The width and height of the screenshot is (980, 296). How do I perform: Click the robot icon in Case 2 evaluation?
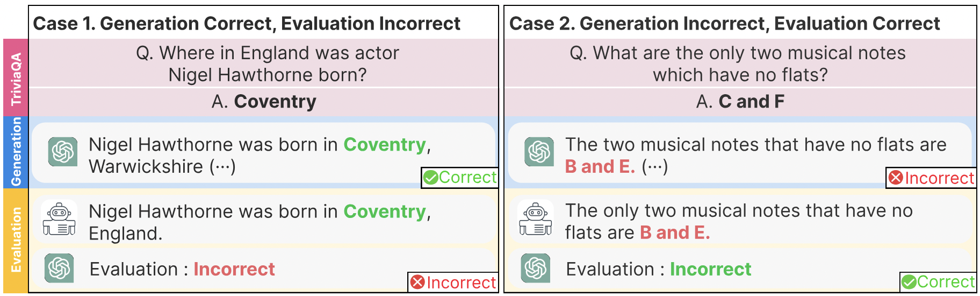pyautogui.click(x=536, y=219)
